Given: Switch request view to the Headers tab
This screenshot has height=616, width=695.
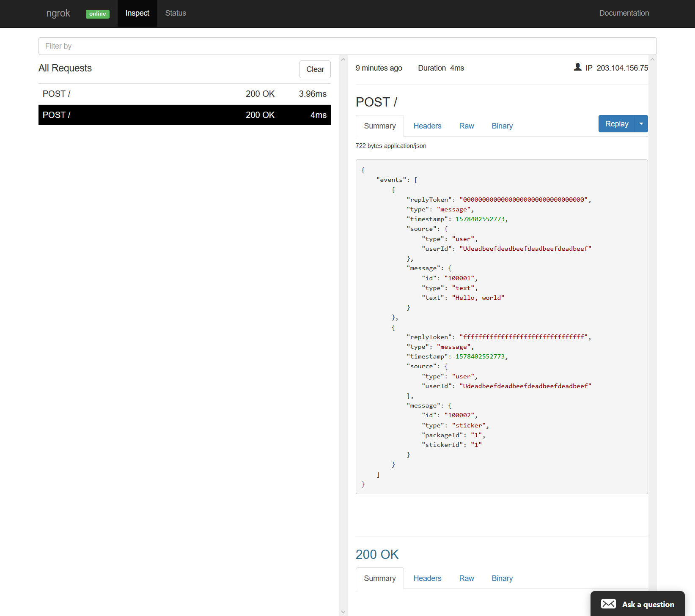Looking at the screenshot, I should pos(427,126).
